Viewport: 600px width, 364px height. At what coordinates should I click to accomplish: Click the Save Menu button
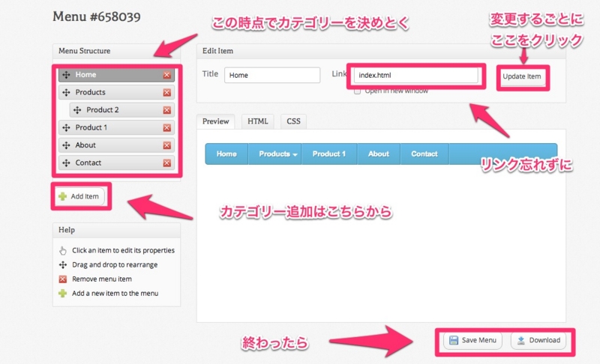pyautogui.click(x=472, y=340)
